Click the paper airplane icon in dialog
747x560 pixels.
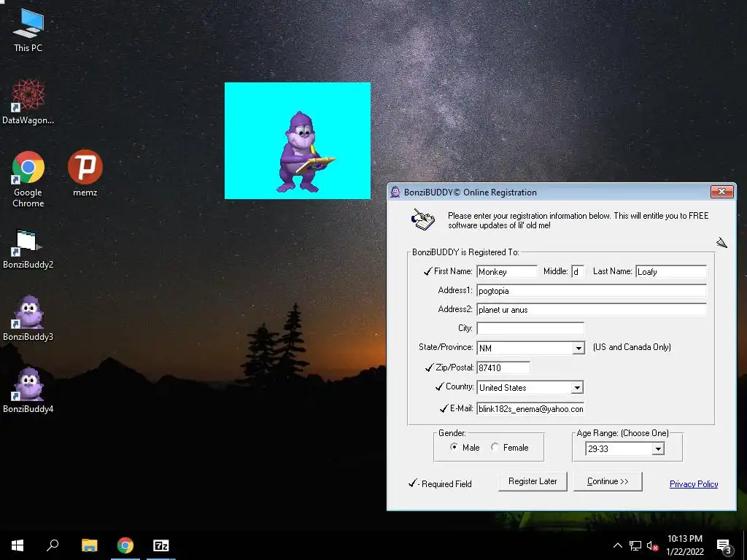point(721,243)
